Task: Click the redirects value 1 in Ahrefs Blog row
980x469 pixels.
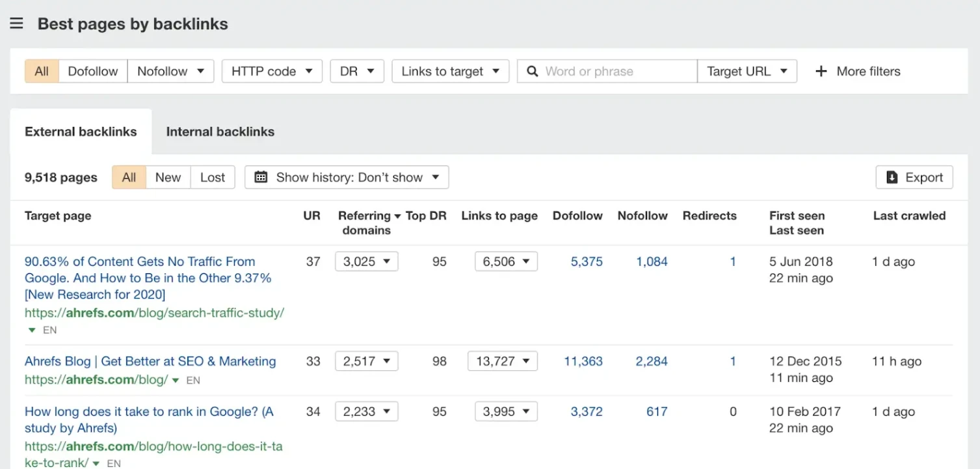Action: pyautogui.click(x=733, y=361)
